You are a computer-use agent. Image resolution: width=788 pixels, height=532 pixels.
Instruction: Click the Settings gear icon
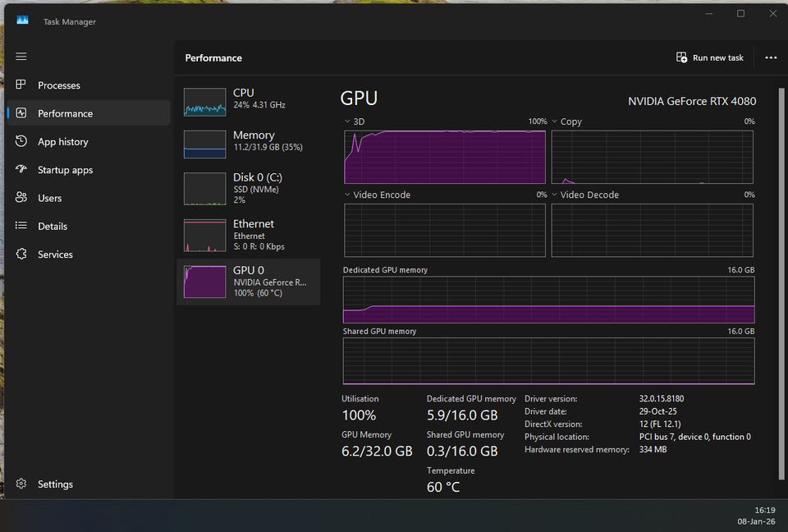(x=21, y=484)
